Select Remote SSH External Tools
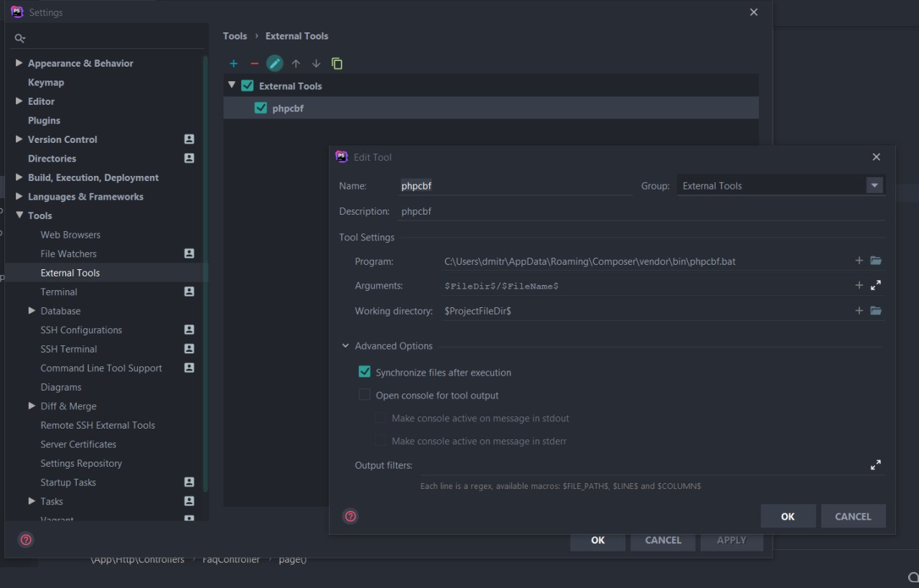This screenshot has height=588, width=919. coord(98,425)
